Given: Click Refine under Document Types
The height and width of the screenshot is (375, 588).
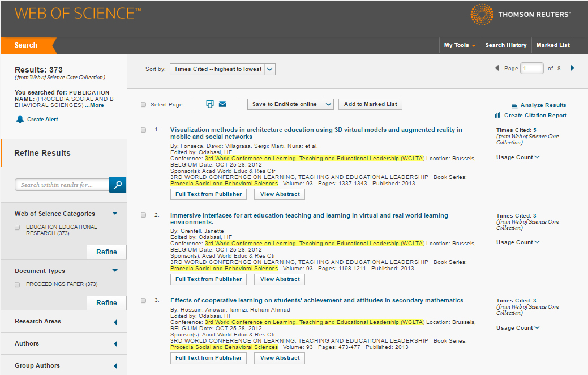Looking at the screenshot, I should click(106, 303).
